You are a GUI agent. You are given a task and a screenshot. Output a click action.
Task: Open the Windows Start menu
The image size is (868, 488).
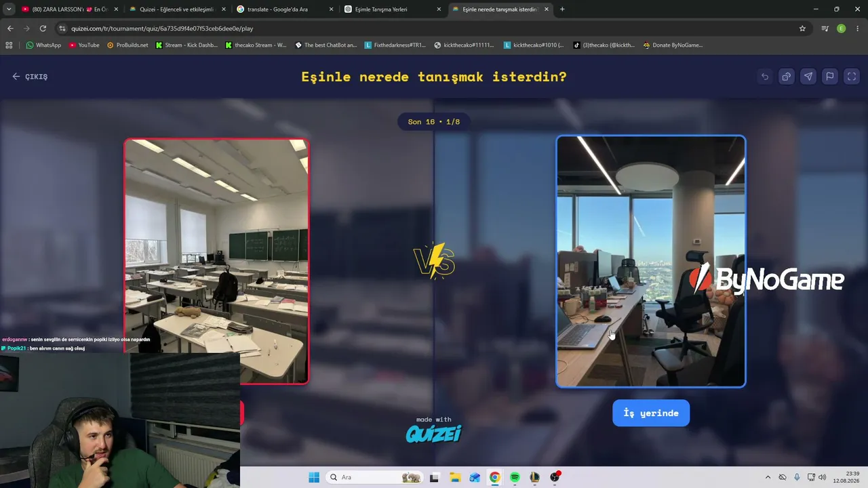pos(314,477)
